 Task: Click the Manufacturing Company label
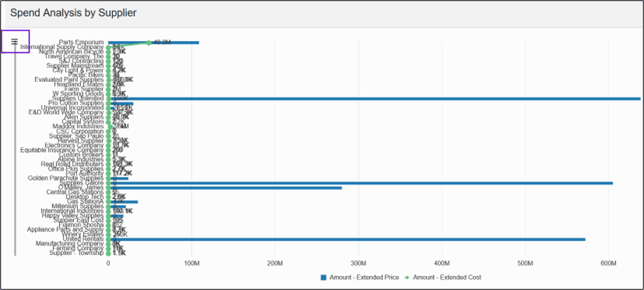click(x=70, y=244)
